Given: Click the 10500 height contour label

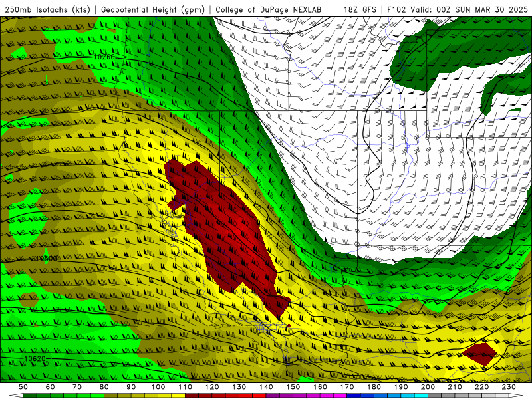Looking at the screenshot, I should click(x=46, y=259).
